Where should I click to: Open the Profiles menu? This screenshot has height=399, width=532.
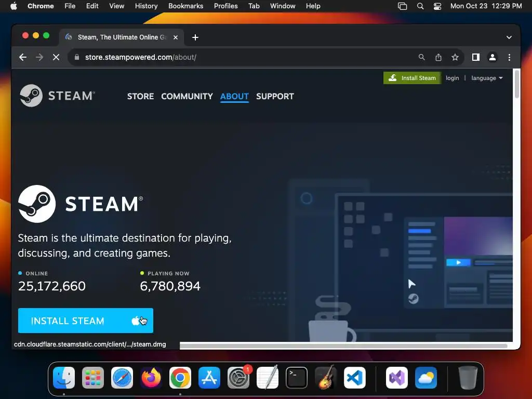pos(225,6)
